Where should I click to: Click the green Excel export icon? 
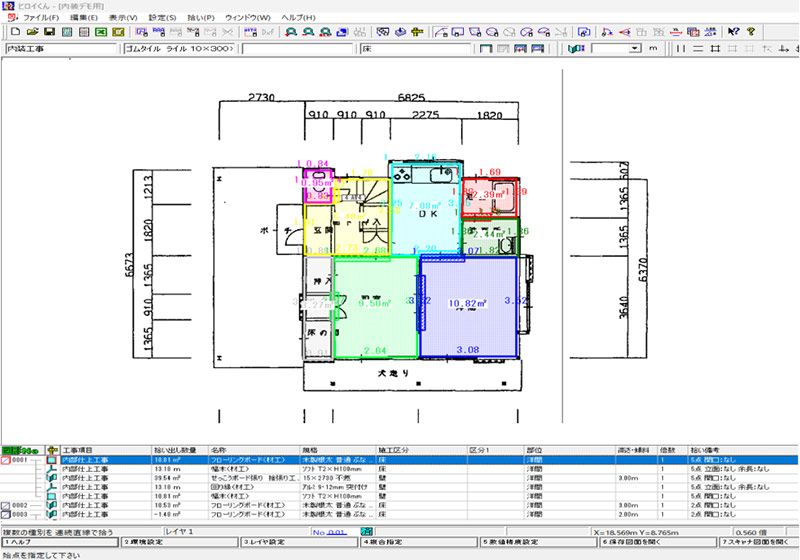(101, 32)
